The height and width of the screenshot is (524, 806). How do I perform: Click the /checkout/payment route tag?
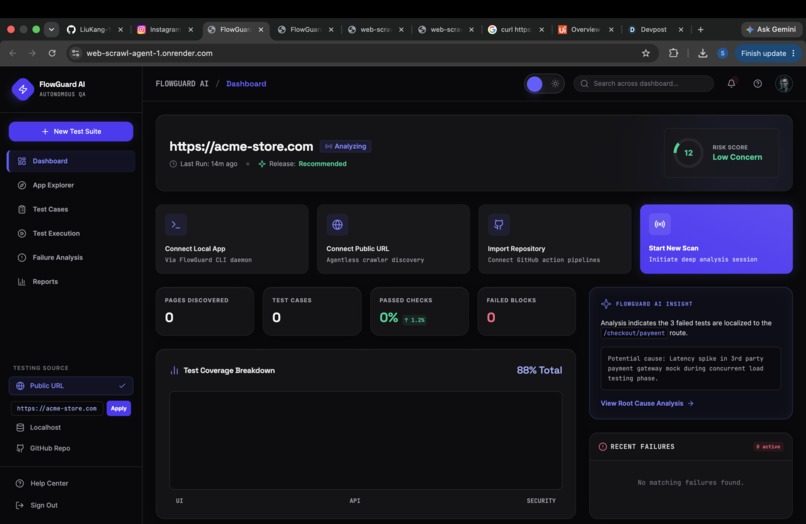pos(634,333)
